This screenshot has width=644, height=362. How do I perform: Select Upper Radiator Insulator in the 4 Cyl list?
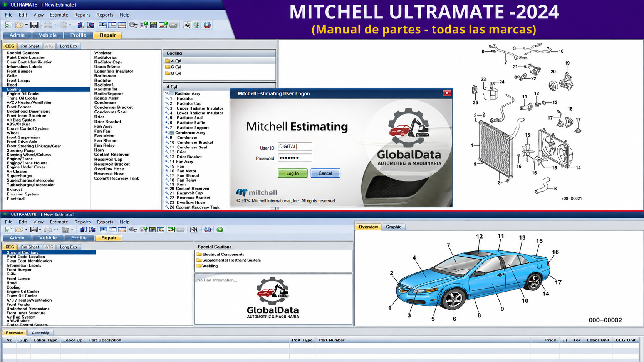tap(200, 108)
